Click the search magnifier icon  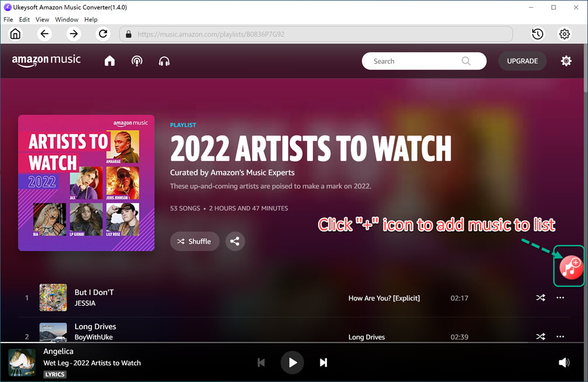pos(466,61)
